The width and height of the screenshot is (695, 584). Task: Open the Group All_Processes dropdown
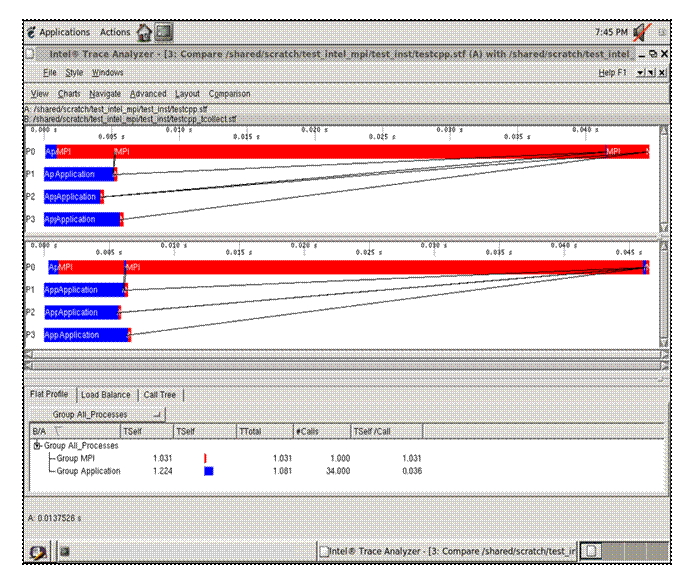click(97, 415)
